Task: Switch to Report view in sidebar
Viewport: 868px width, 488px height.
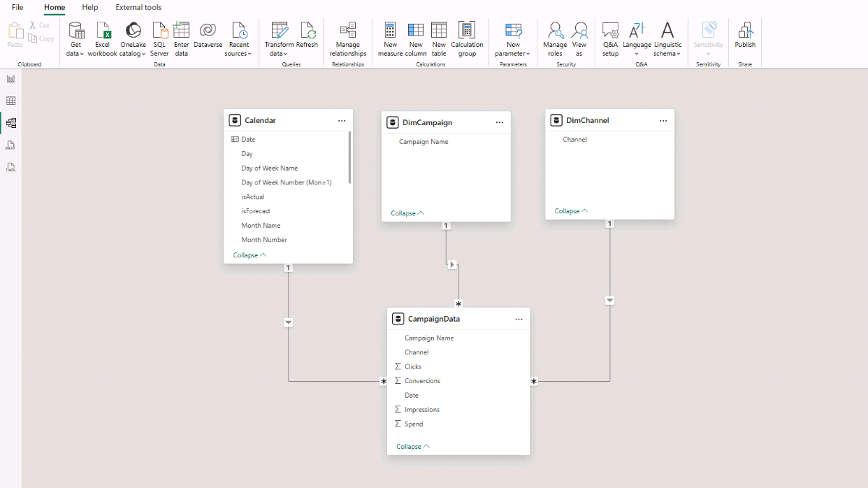Action: 11,79
